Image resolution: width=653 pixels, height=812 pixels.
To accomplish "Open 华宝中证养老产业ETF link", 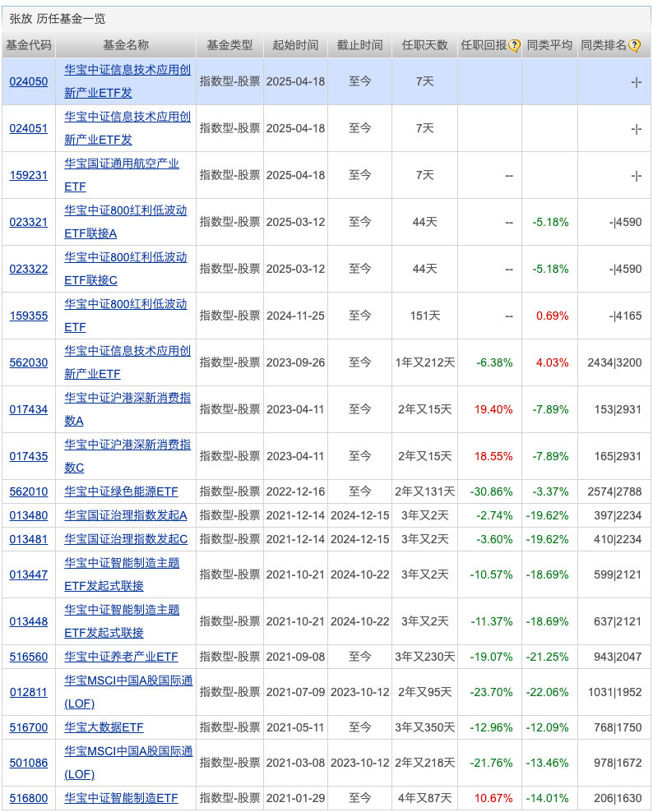I will (x=121, y=657).
